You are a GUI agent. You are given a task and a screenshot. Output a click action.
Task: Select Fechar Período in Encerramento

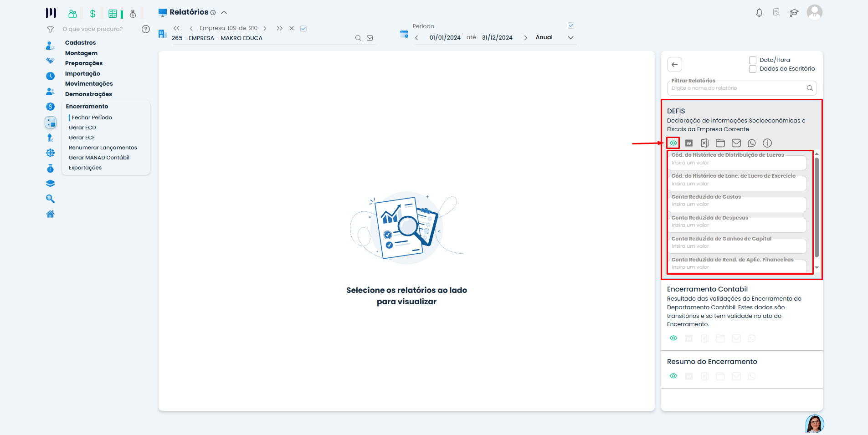pos(92,118)
